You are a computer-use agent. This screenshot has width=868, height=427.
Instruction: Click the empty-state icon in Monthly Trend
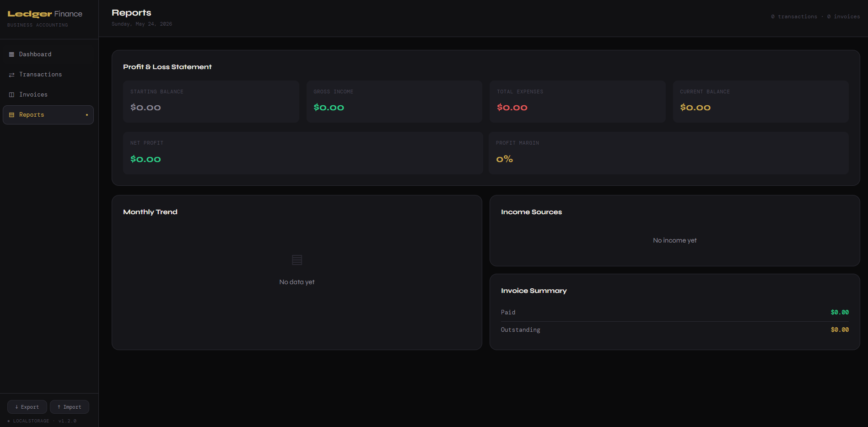click(297, 260)
